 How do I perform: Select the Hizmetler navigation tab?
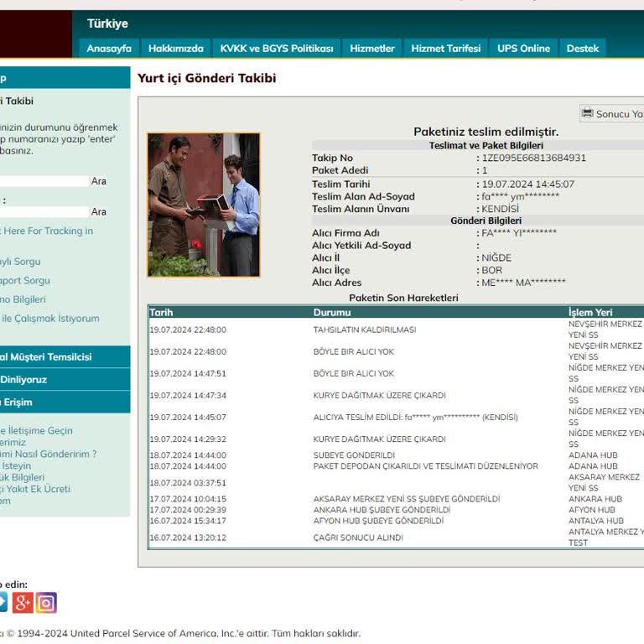click(x=371, y=49)
